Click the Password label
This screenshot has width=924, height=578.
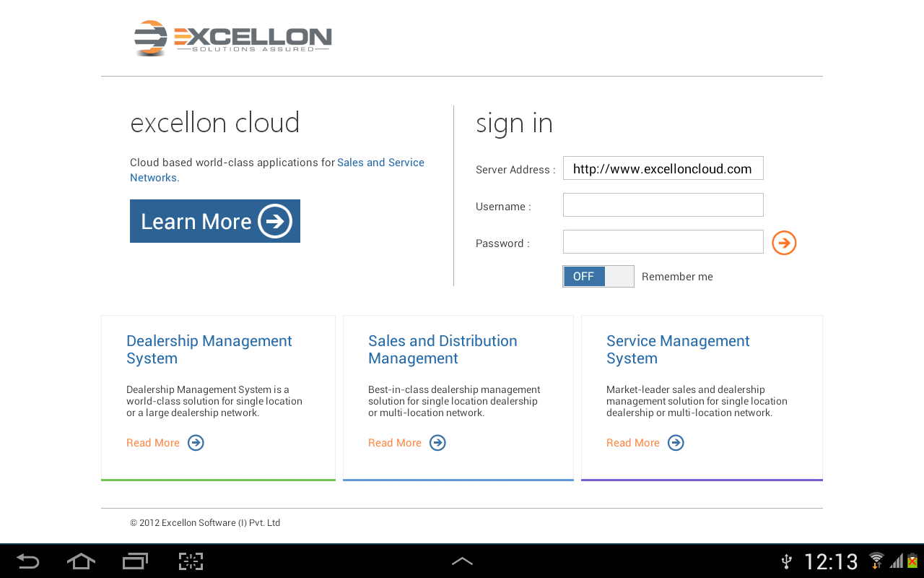click(502, 243)
